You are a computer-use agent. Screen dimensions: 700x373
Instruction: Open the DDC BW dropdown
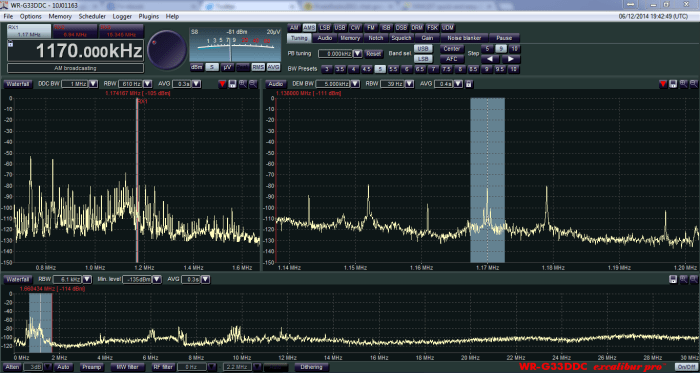pos(93,84)
